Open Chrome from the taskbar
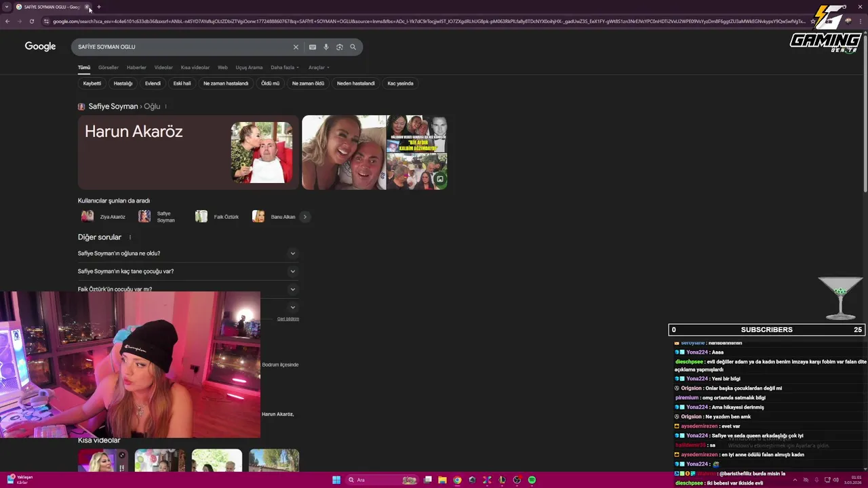Viewport: 868px width, 488px height. pos(457,480)
